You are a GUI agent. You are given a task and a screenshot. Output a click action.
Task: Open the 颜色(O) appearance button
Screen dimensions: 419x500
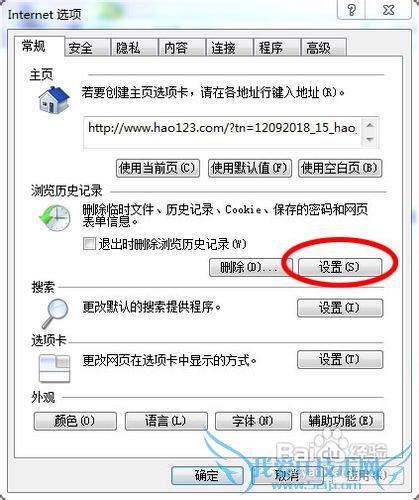(75, 421)
